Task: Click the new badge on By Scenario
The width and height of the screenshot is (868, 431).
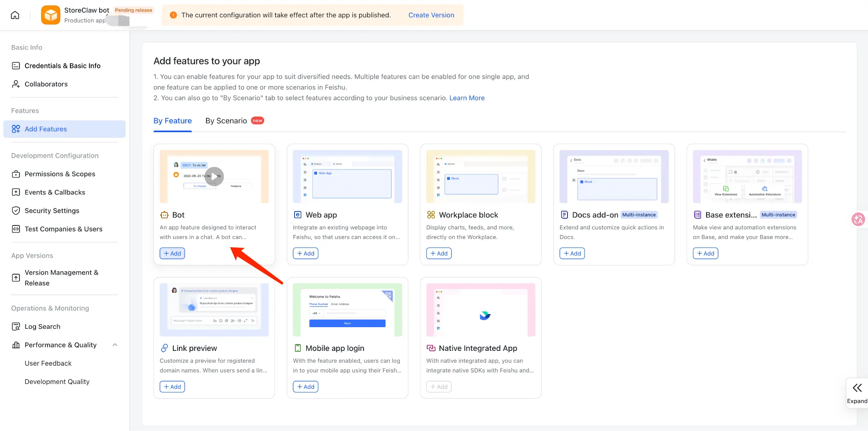Action: coord(257,121)
